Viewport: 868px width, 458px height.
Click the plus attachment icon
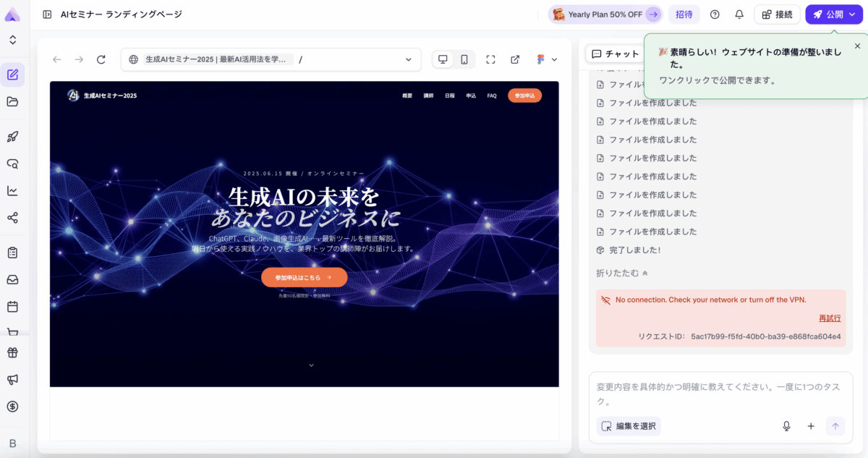811,426
